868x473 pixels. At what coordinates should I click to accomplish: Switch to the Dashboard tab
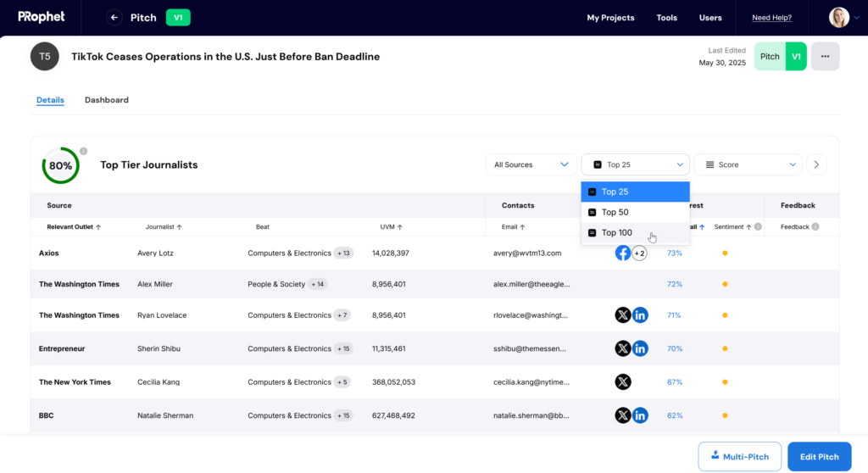point(106,100)
